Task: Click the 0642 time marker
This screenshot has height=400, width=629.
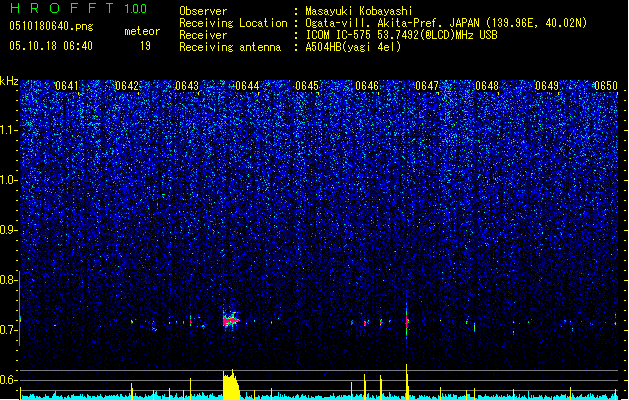Action: pyautogui.click(x=127, y=86)
